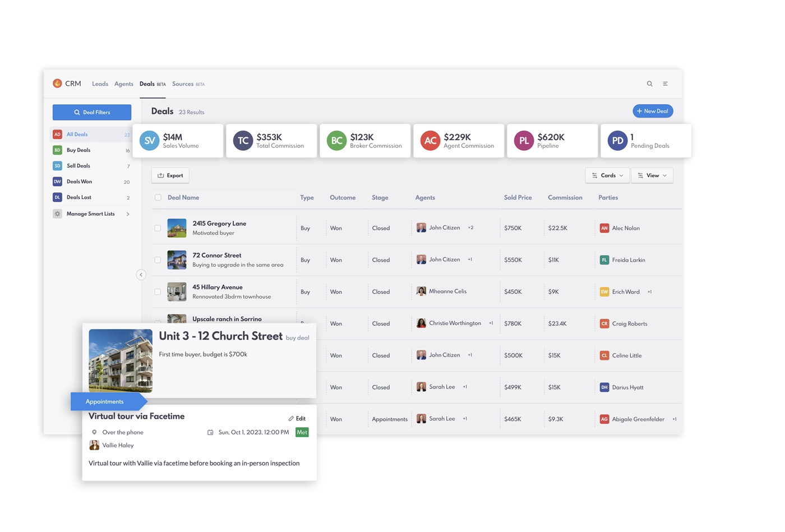This screenshot has height=532, width=785.
Task: Check the checkbox for 2415 Gregory Lane deal
Action: [158, 228]
